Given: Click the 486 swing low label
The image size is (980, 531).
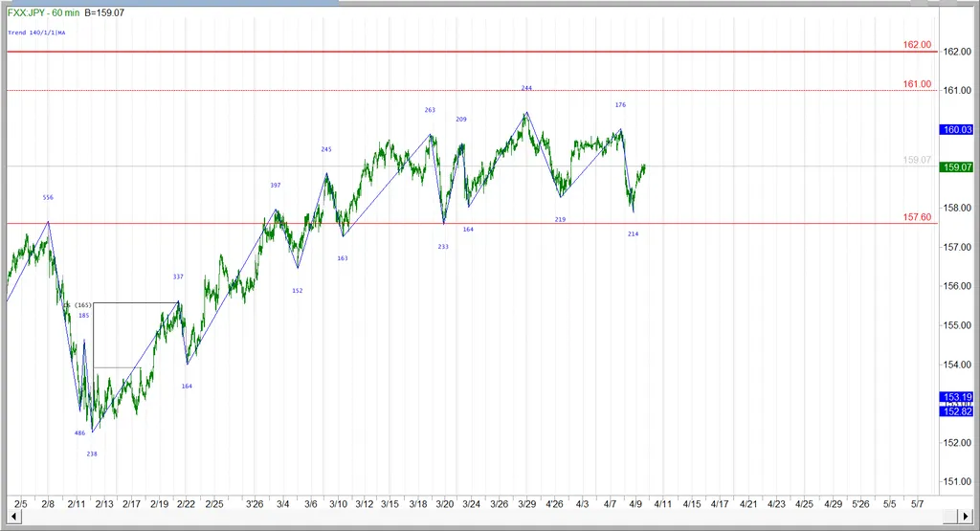Looking at the screenshot, I should [79, 433].
